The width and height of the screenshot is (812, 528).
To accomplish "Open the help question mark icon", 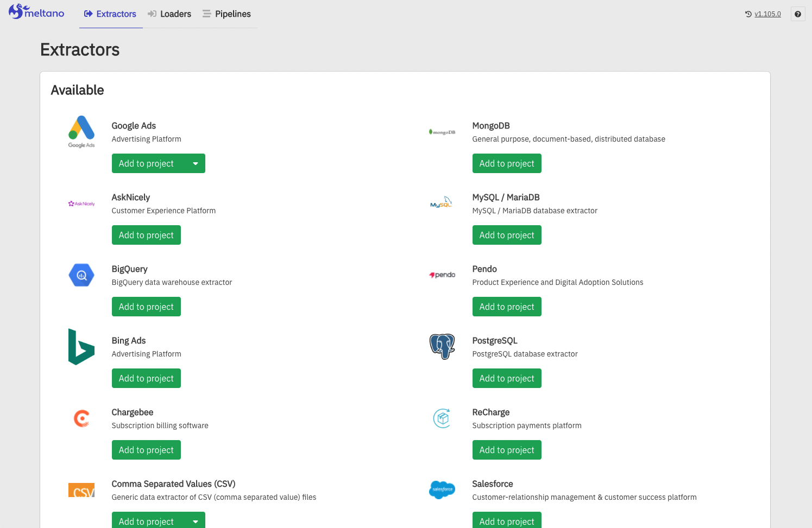I will click(798, 14).
